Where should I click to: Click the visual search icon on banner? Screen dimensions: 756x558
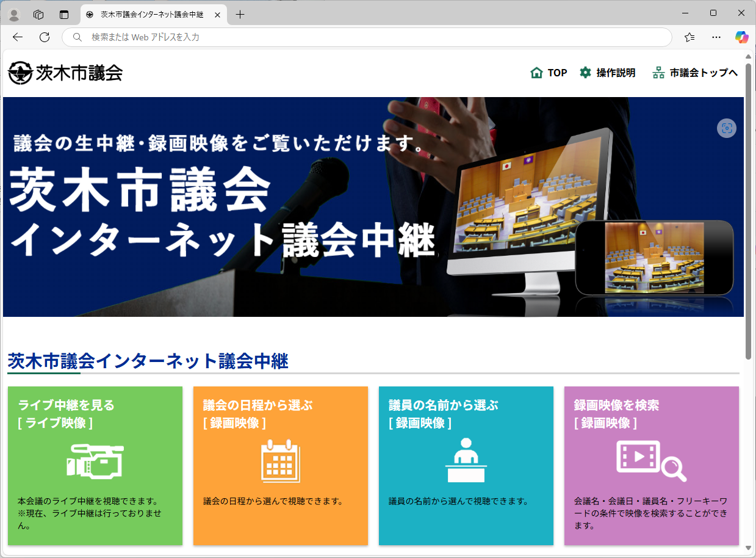coord(726,128)
